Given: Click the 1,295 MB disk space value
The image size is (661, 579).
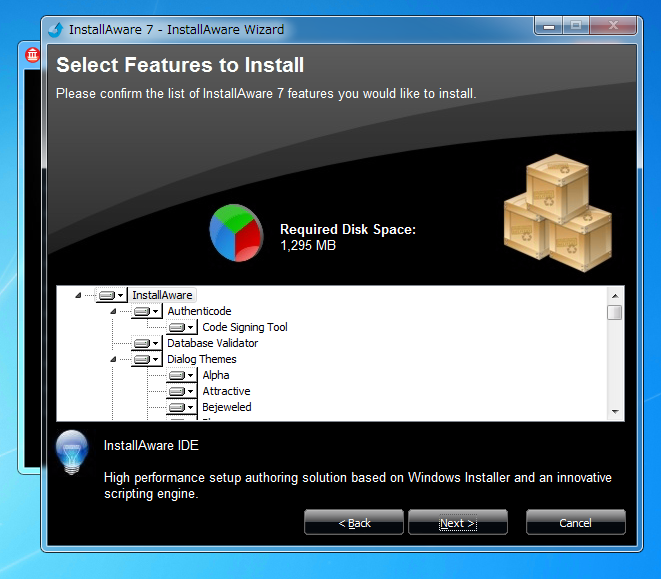Looking at the screenshot, I should pyautogui.click(x=308, y=245).
